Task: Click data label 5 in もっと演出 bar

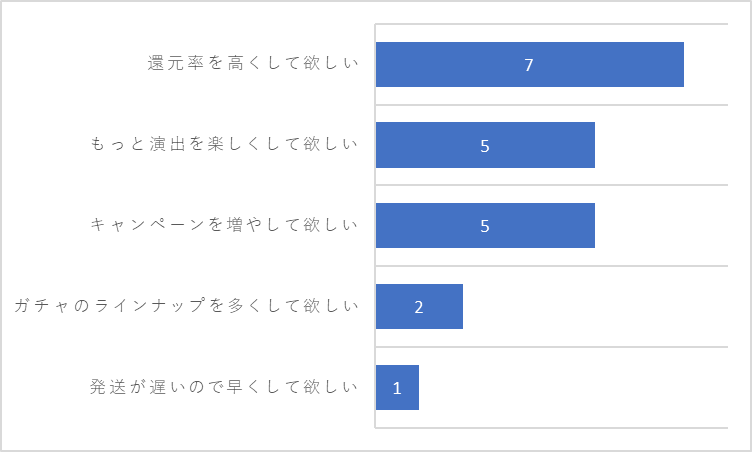Action: coord(485,146)
